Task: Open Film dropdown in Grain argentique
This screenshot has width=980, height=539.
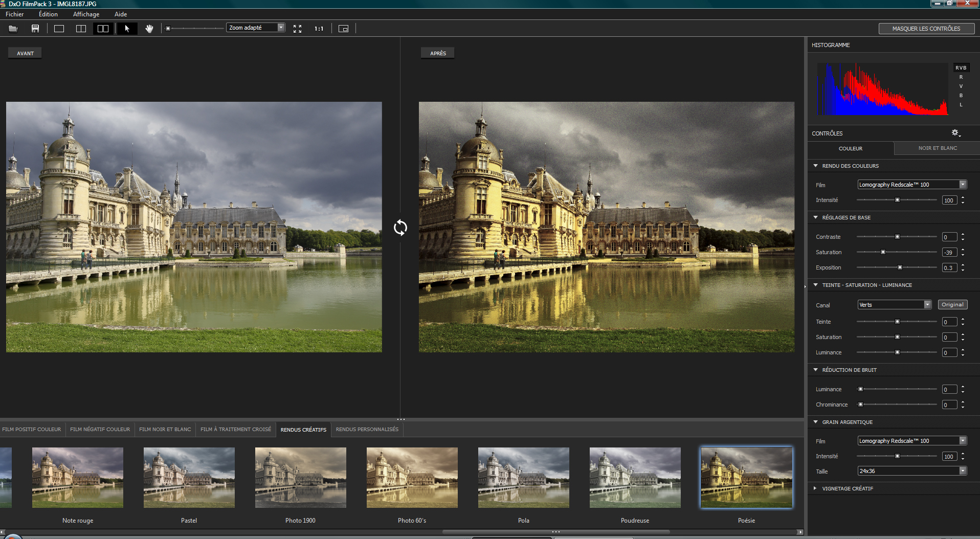Action: [912, 441]
